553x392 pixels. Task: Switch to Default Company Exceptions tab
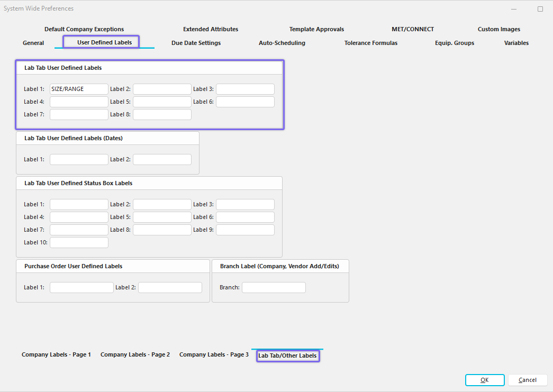(x=84, y=29)
